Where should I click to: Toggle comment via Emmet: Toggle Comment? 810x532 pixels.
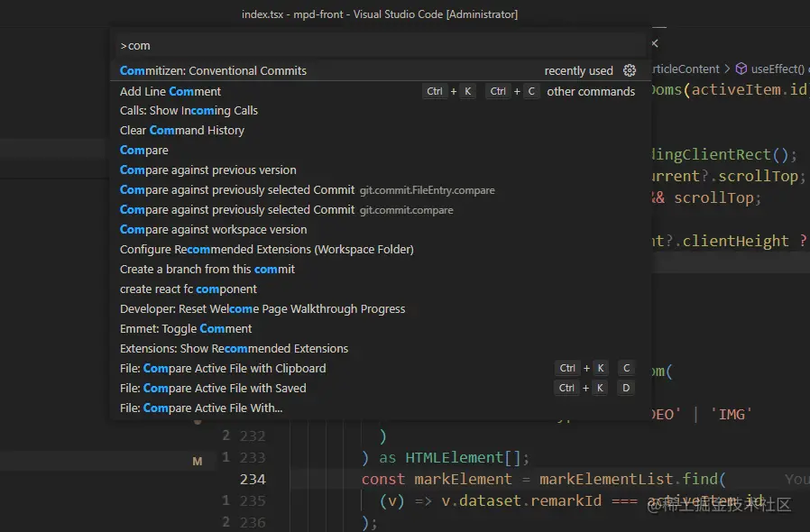click(x=186, y=329)
